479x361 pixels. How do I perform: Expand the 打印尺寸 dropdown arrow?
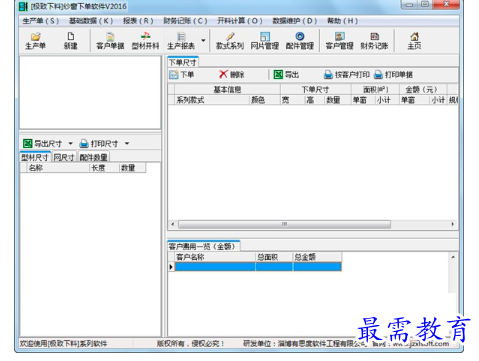(127, 144)
